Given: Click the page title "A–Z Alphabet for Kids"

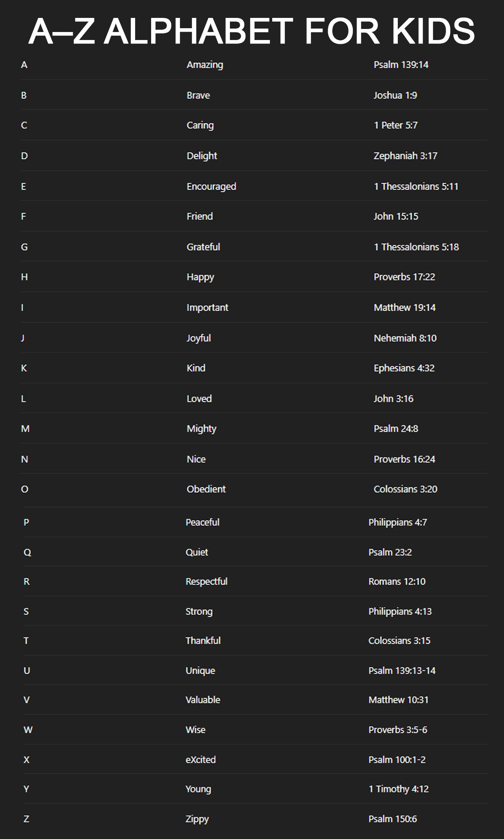Looking at the screenshot, I should (x=252, y=31).
